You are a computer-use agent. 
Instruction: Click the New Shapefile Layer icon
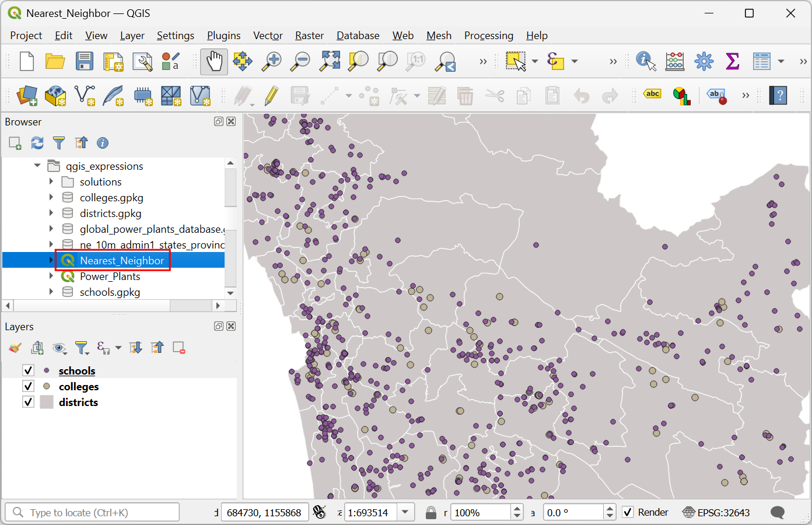(85, 96)
